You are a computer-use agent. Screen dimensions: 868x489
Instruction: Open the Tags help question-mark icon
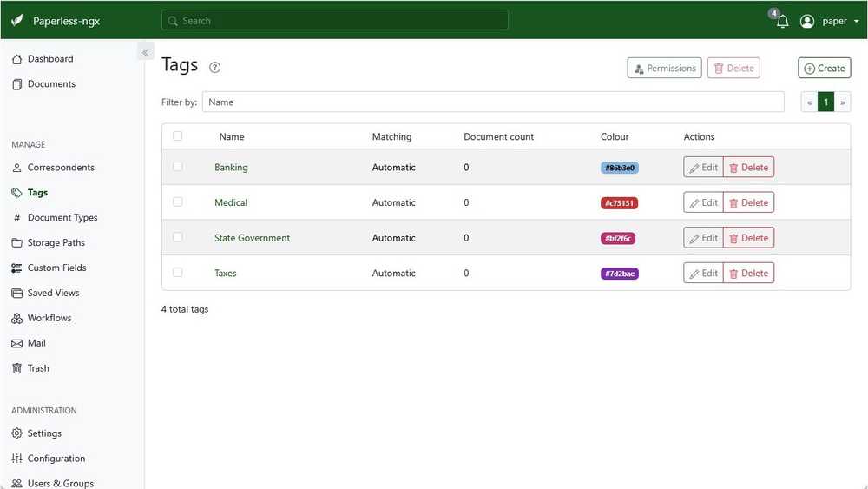[x=214, y=68]
